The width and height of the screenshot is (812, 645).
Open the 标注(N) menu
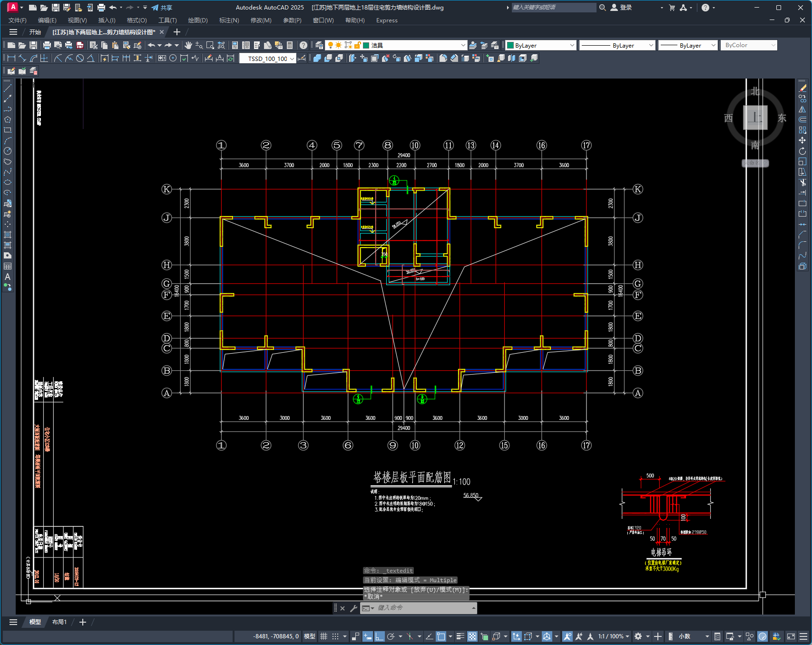[x=229, y=20]
